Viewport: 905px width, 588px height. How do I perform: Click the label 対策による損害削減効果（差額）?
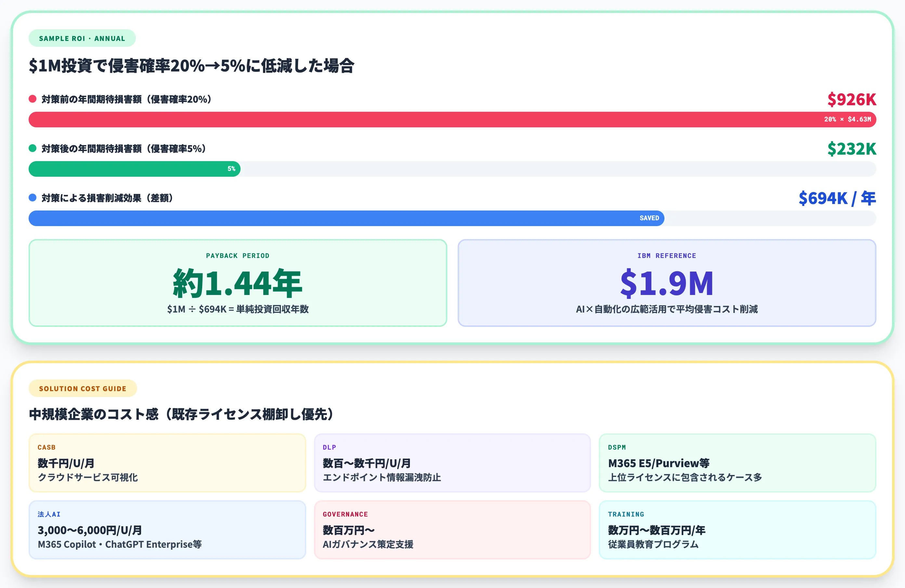pos(108,198)
